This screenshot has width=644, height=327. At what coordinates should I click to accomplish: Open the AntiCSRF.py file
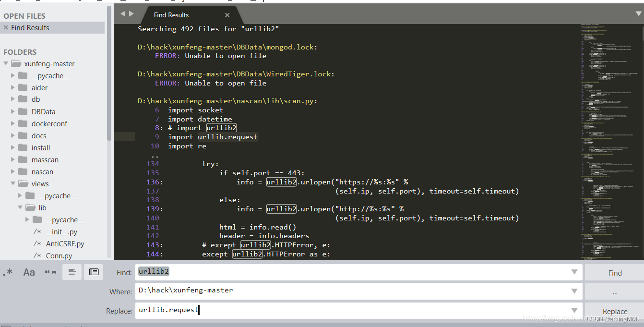(x=65, y=244)
